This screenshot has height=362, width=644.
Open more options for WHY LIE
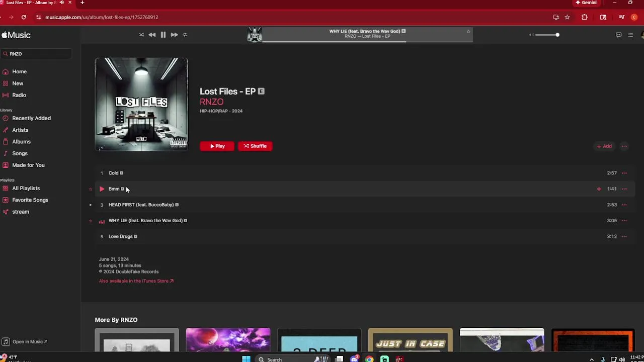[x=624, y=221]
